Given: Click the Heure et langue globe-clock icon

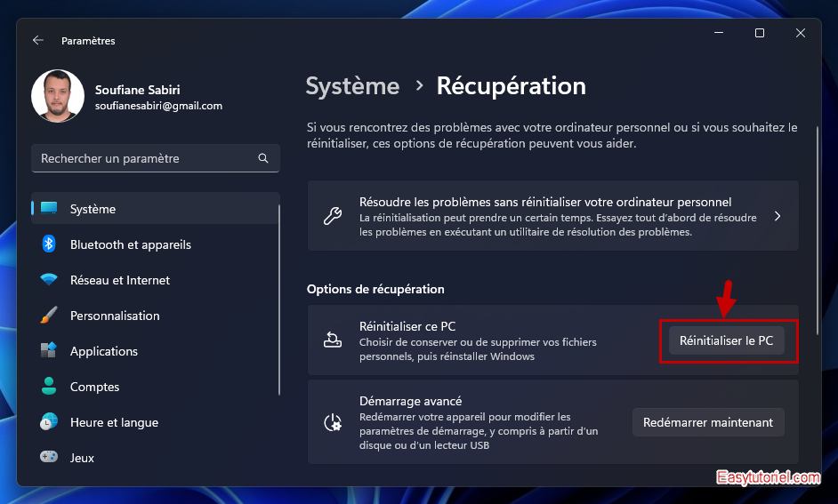Looking at the screenshot, I should click(49, 422).
